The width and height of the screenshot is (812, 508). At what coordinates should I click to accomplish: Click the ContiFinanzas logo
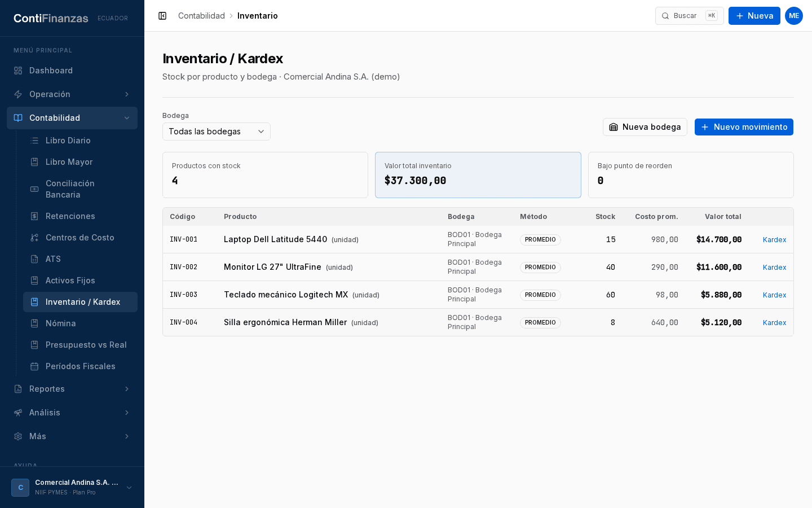pyautogui.click(x=51, y=18)
